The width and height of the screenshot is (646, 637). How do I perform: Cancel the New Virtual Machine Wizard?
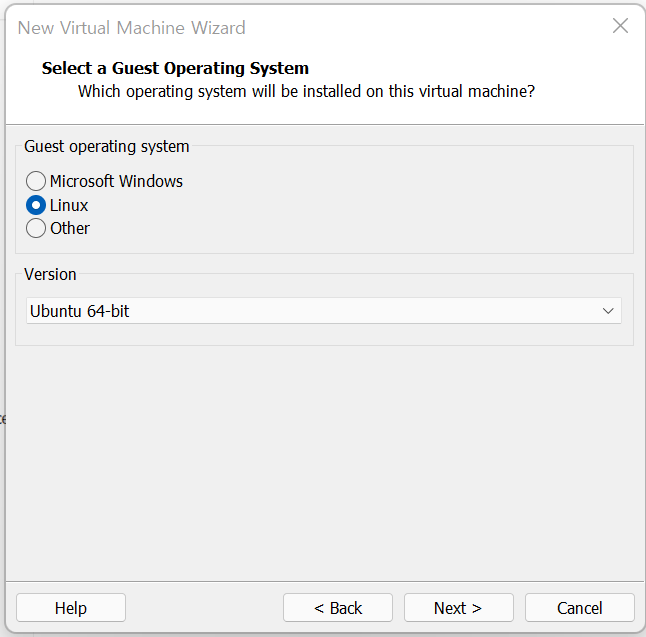pyautogui.click(x=579, y=608)
